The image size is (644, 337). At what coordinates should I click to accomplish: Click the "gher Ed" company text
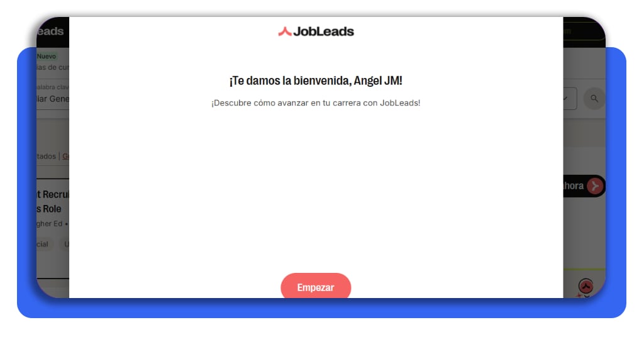tap(50, 224)
